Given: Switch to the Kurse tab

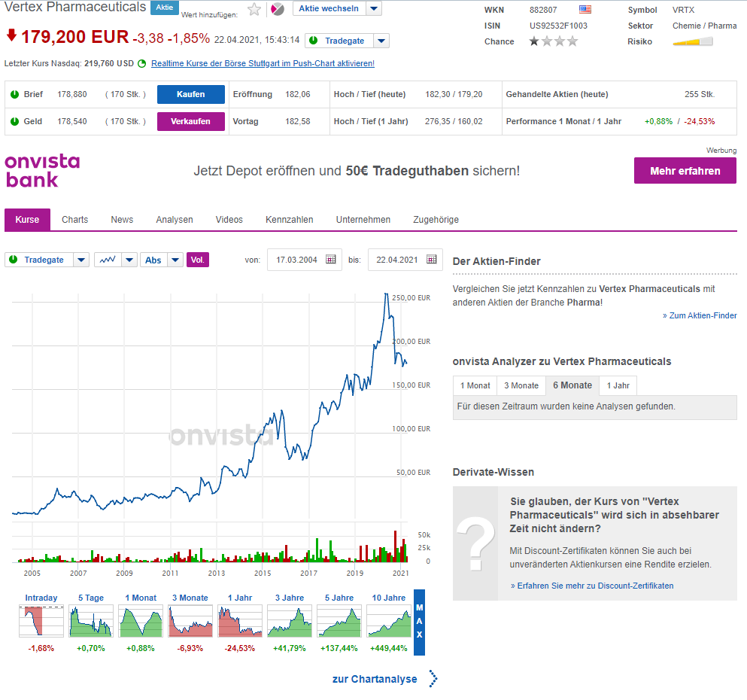Looking at the screenshot, I should tap(27, 220).
